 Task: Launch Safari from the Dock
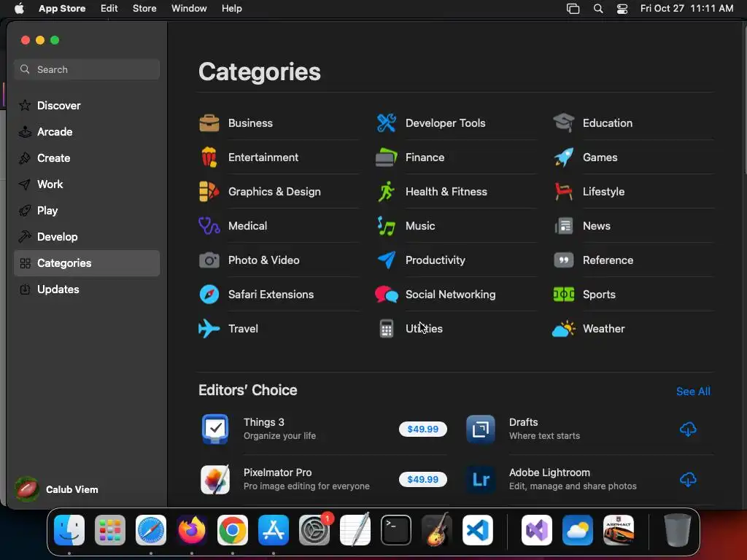coord(151,530)
